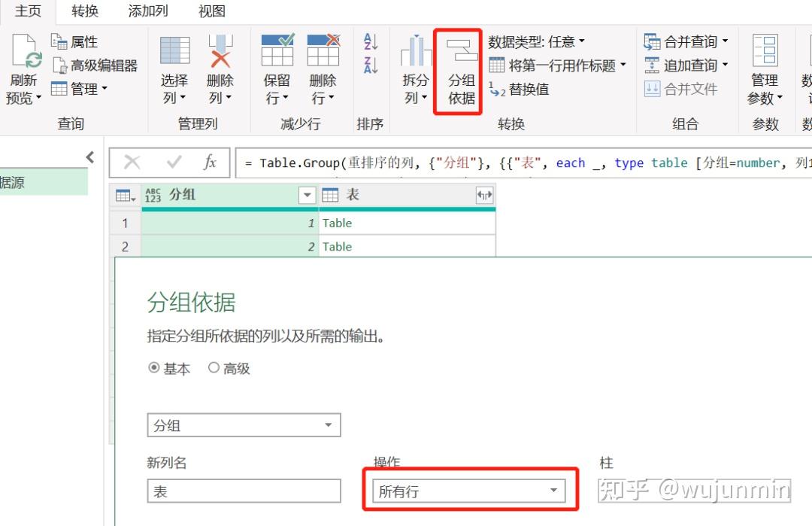Screen dimensions: 812x526
Task: Open the 合并查询 merge queries dropdown
Action: (686, 41)
